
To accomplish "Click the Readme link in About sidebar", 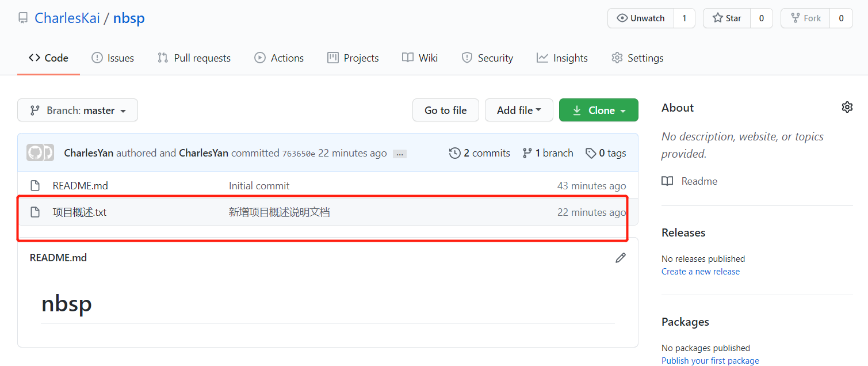I will [x=690, y=181].
